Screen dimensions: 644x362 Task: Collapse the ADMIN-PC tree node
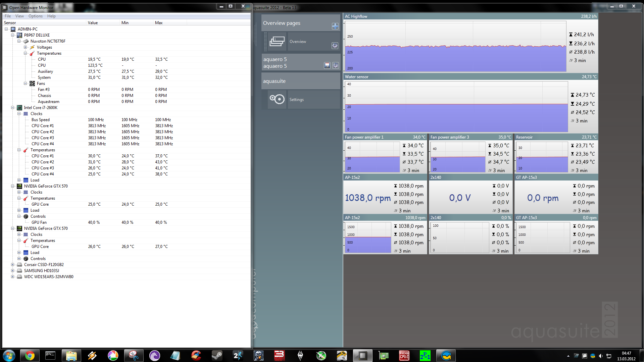tap(6, 29)
